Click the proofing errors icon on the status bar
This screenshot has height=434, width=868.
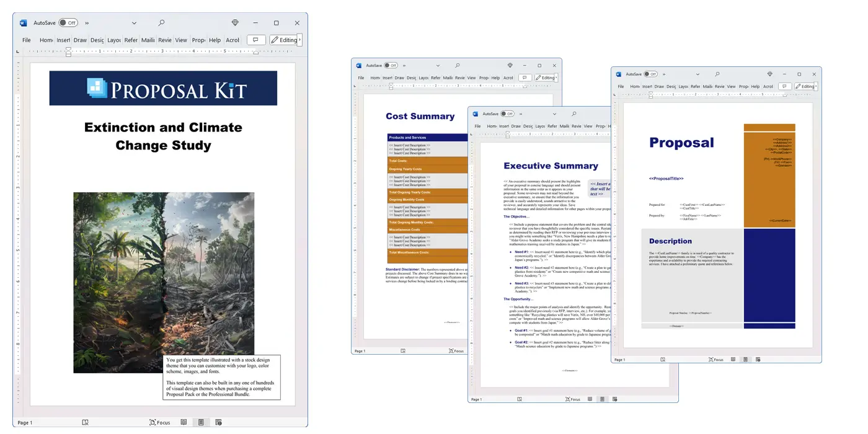point(85,422)
